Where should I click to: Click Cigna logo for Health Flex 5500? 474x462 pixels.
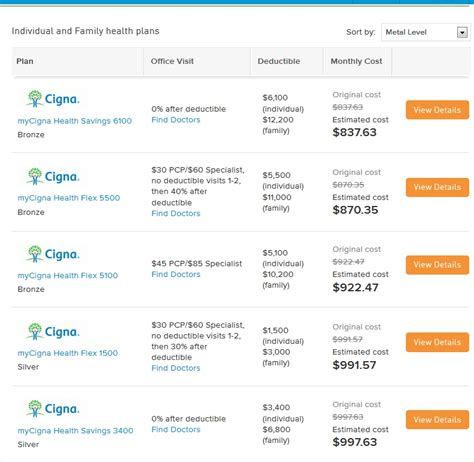(53, 176)
